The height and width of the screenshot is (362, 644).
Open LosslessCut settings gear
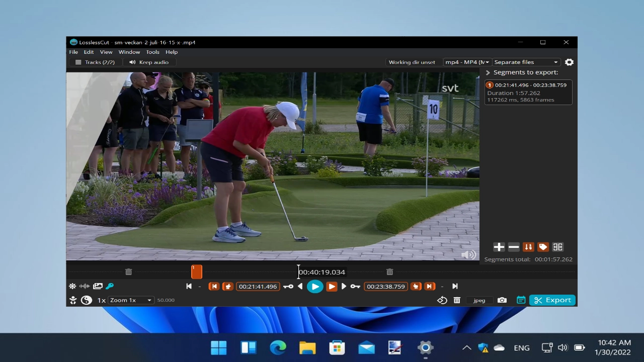point(569,62)
